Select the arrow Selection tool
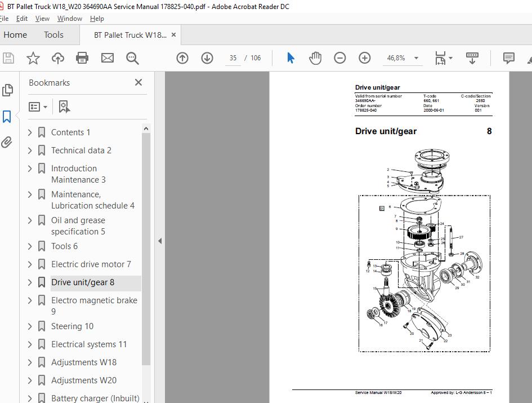532x403 pixels. point(290,58)
